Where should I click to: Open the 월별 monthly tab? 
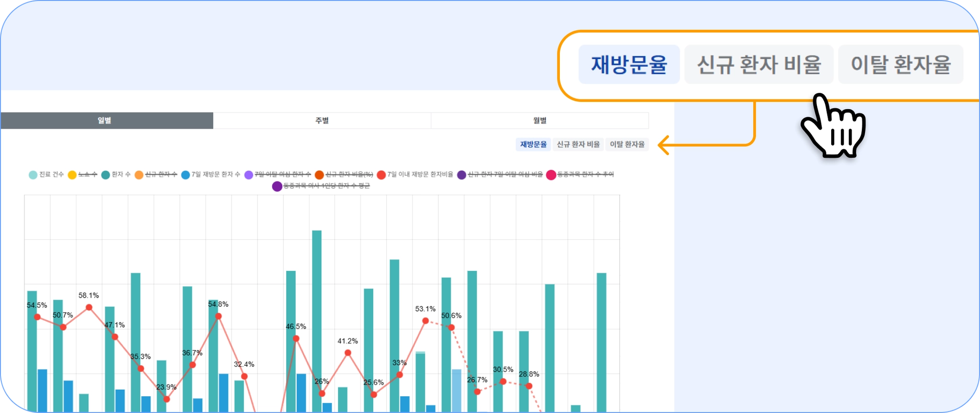[540, 121]
